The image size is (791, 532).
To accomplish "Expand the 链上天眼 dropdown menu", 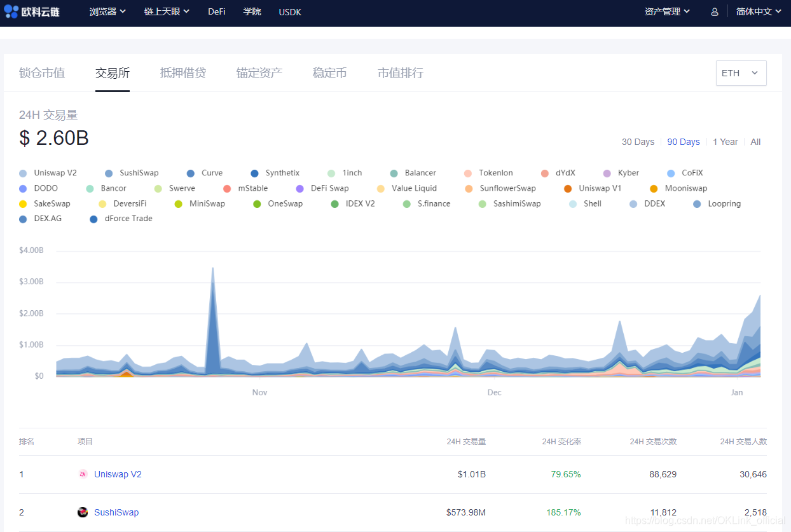I will click(167, 12).
